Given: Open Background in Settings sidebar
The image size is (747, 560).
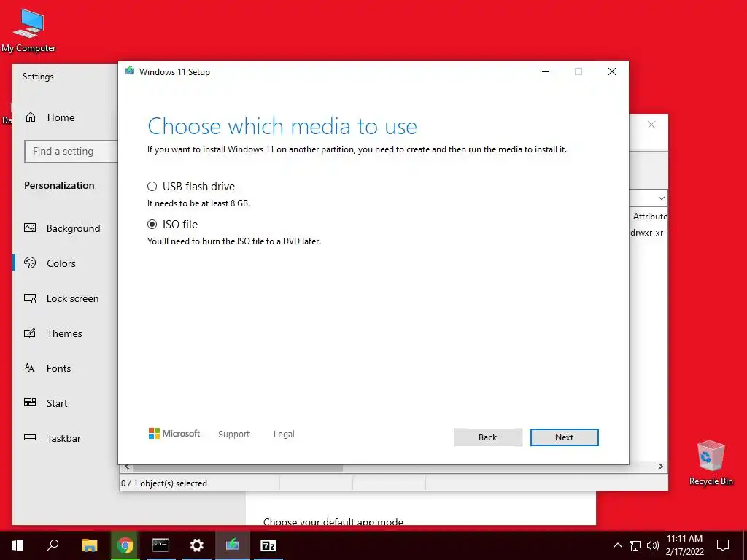Looking at the screenshot, I should pyautogui.click(x=74, y=228).
